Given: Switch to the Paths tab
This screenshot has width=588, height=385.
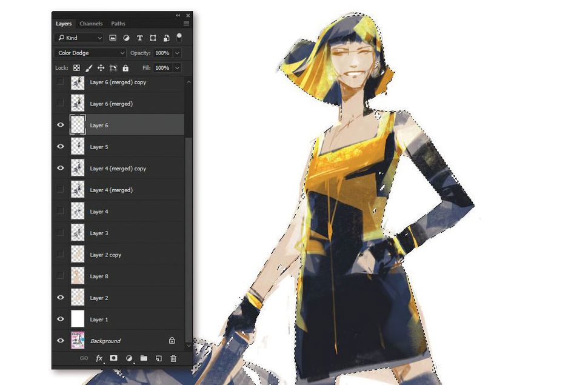Looking at the screenshot, I should 118,24.
